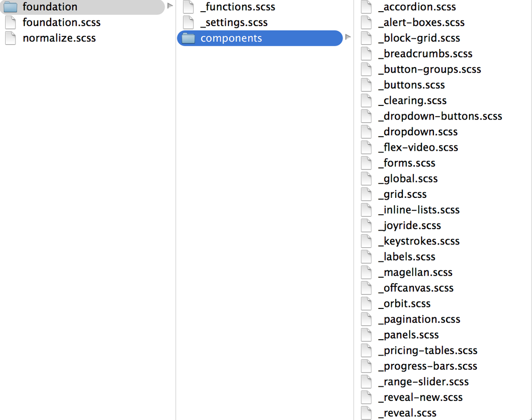Select the _progress-bars.scss file name
The image size is (532, 420).
pyautogui.click(x=428, y=366)
